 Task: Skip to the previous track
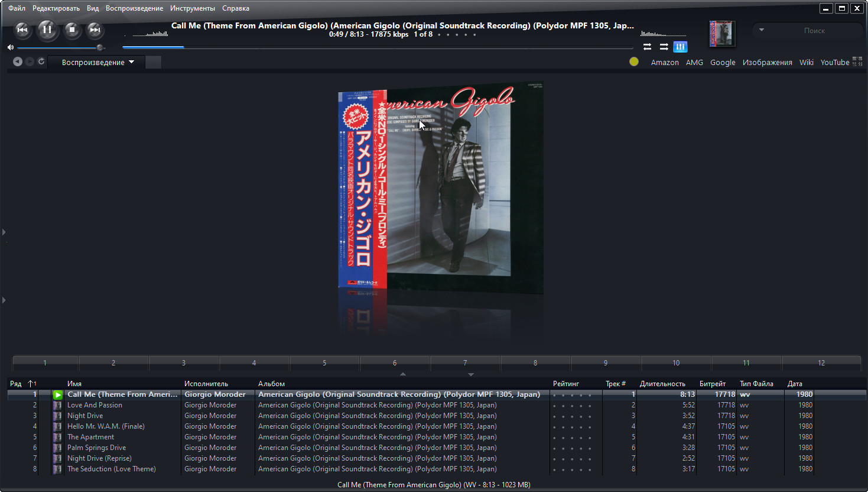[x=22, y=30]
